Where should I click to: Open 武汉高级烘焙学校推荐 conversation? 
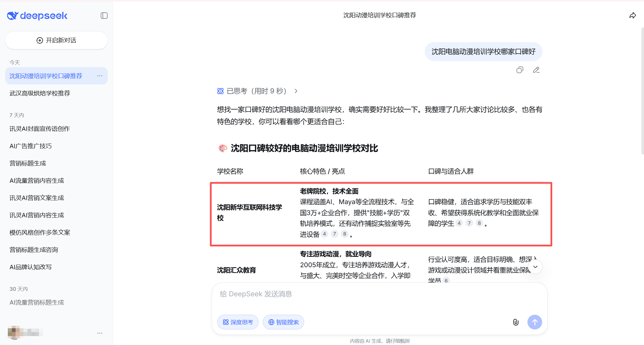point(40,93)
